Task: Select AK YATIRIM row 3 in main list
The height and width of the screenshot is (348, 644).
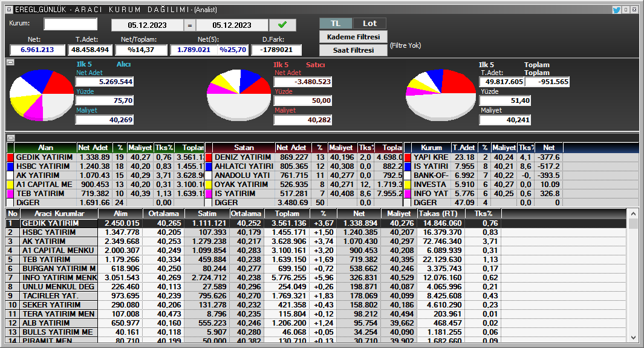Action: click(316, 241)
